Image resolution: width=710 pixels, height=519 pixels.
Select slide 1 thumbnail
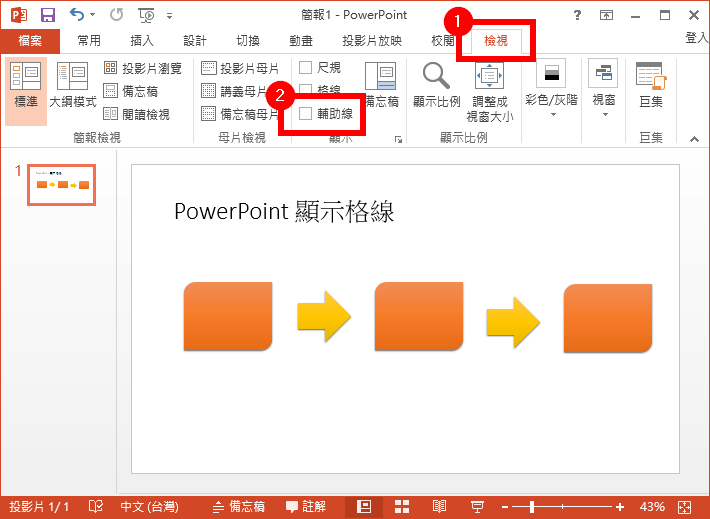click(x=62, y=185)
